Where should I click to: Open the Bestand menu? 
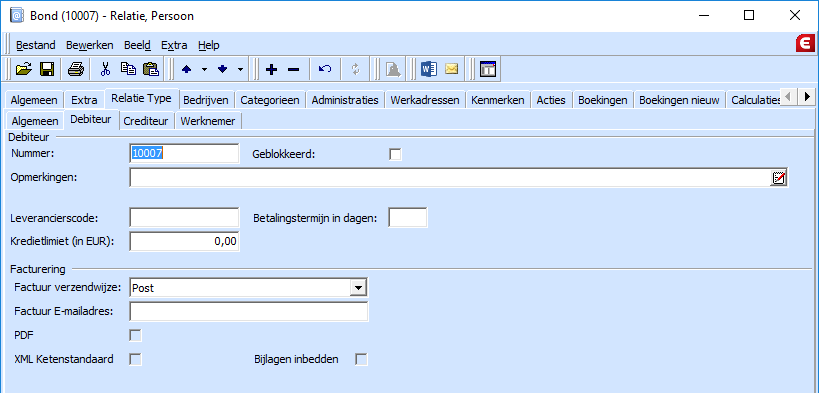point(36,45)
